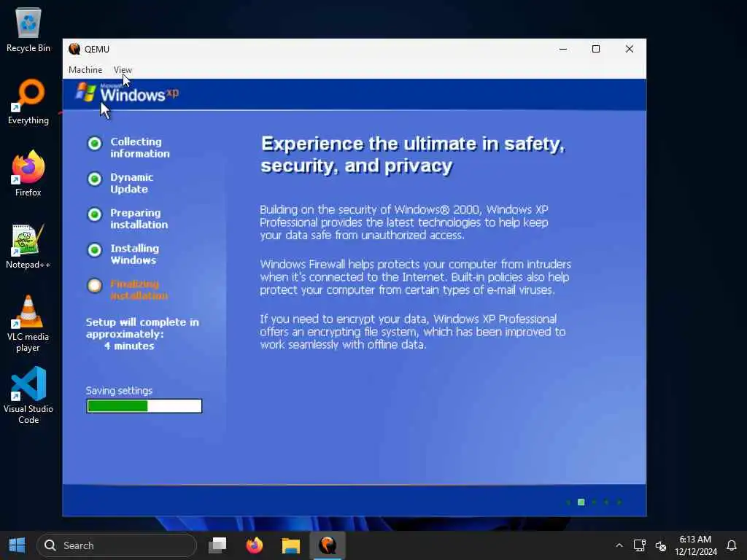
Task: Show hidden system tray icons
Action: [619, 545]
